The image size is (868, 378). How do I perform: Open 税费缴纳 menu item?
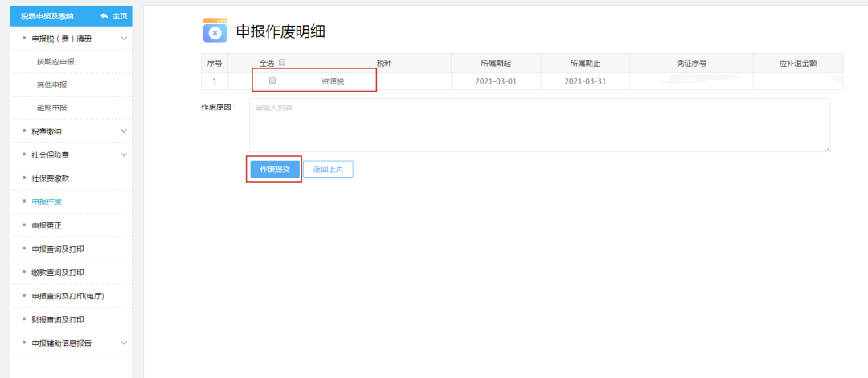pyautogui.click(x=47, y=131)
